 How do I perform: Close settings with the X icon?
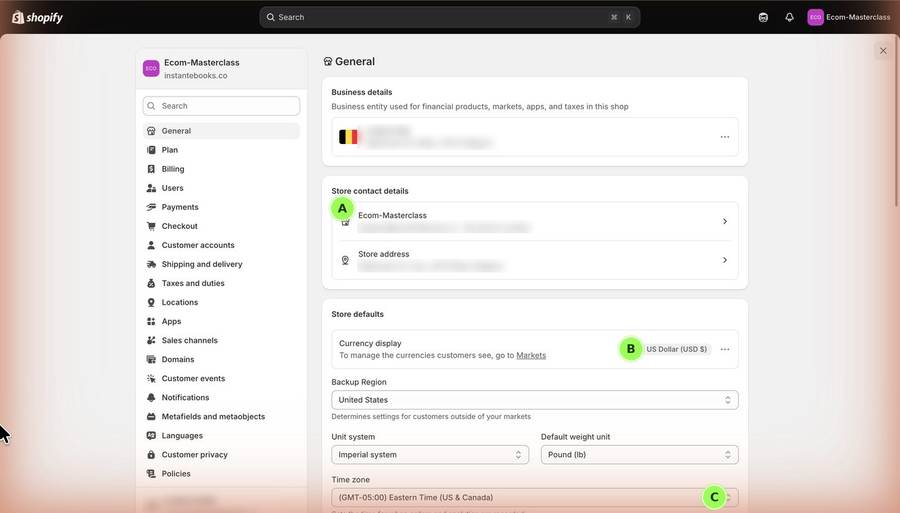[x=883, y=50]
